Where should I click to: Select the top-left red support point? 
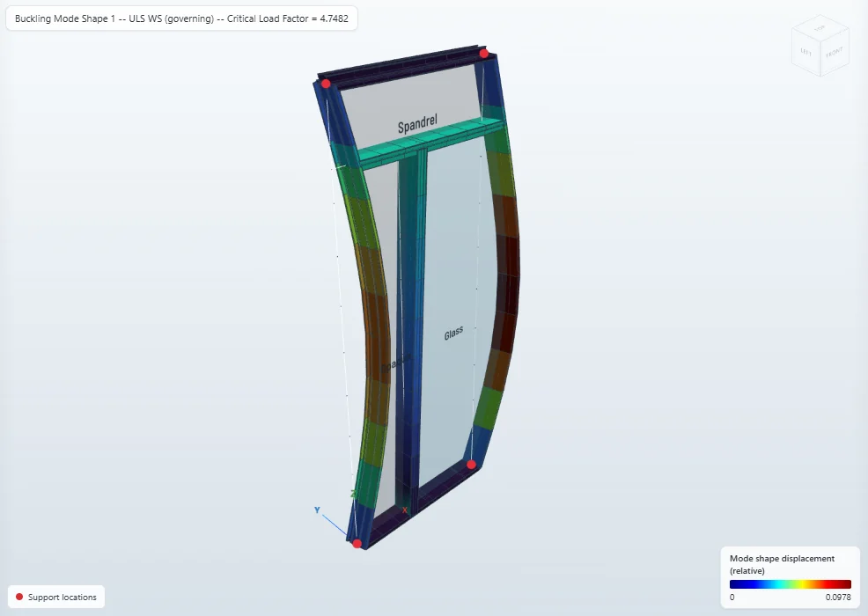(326, 84)
